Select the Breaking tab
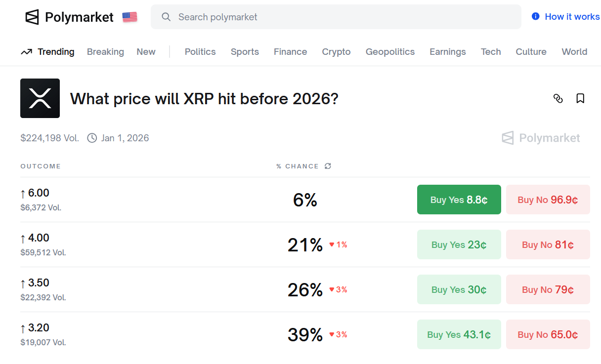This screenshot has height=364, width=601. (x=105, y=51)
